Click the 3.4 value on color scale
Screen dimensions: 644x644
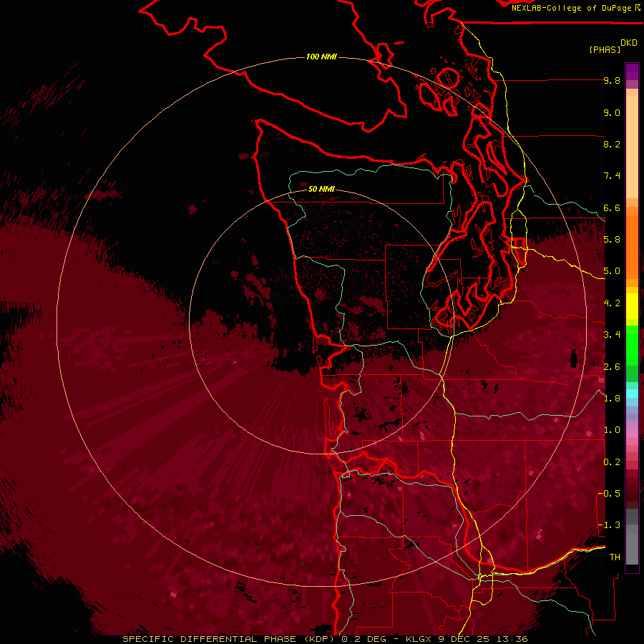point(612,335)
